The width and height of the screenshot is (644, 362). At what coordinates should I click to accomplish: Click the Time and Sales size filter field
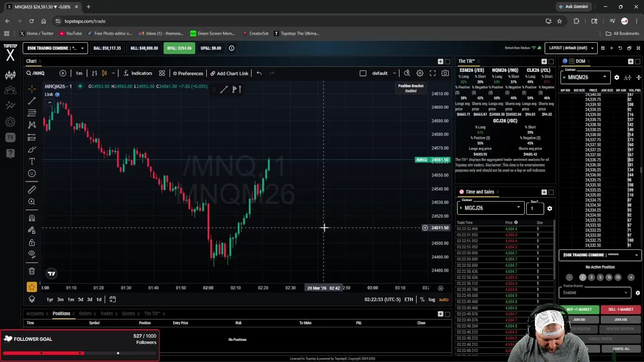[535, 208]
